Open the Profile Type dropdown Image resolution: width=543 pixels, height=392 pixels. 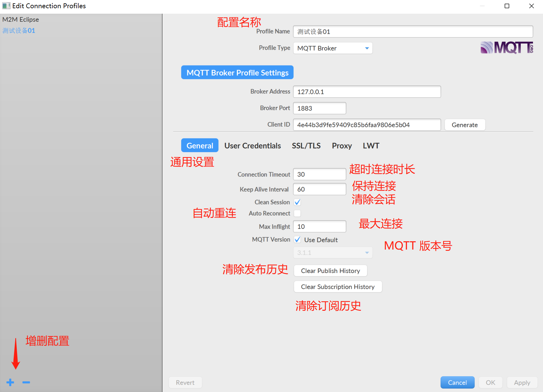[333, 48]
